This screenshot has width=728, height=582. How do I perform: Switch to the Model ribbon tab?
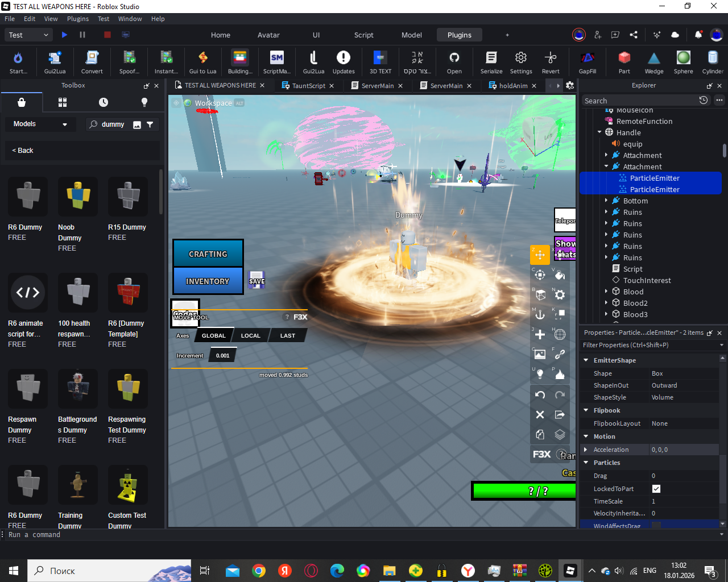pyautogui.click(x=412, y=35)
